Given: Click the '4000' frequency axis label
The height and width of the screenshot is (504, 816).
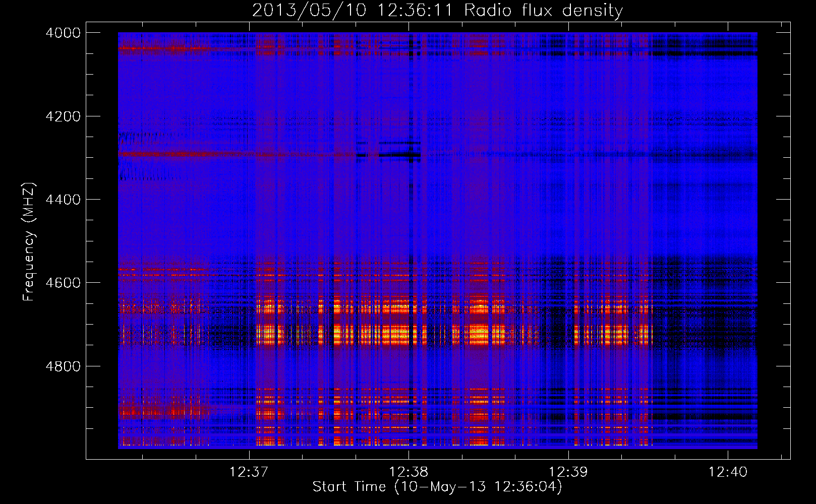Looking at the screenshot, I should [x=63, y=33].
